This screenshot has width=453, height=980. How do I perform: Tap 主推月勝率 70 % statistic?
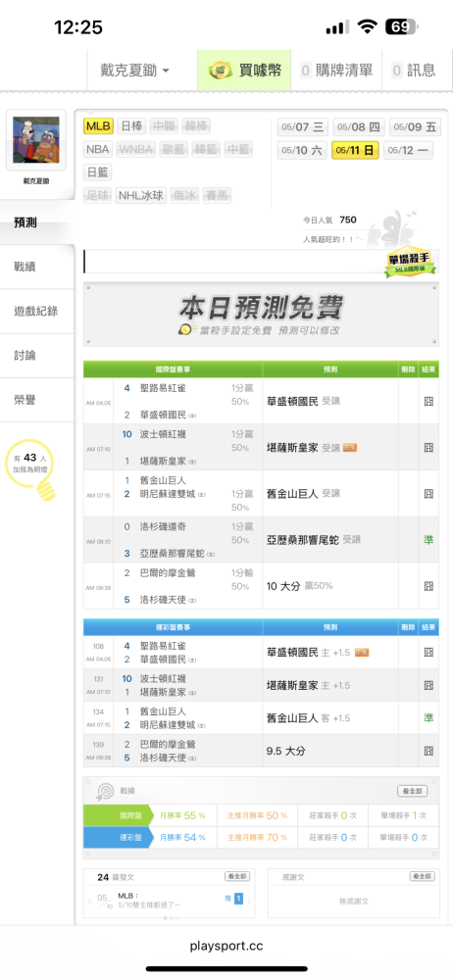pos(258,837)
